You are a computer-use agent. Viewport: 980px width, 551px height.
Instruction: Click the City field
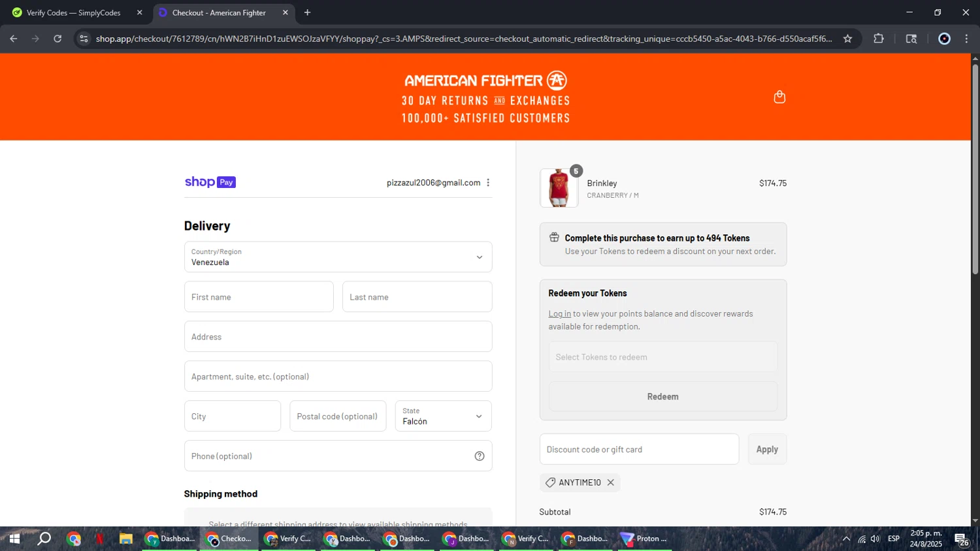pos(233,416)
